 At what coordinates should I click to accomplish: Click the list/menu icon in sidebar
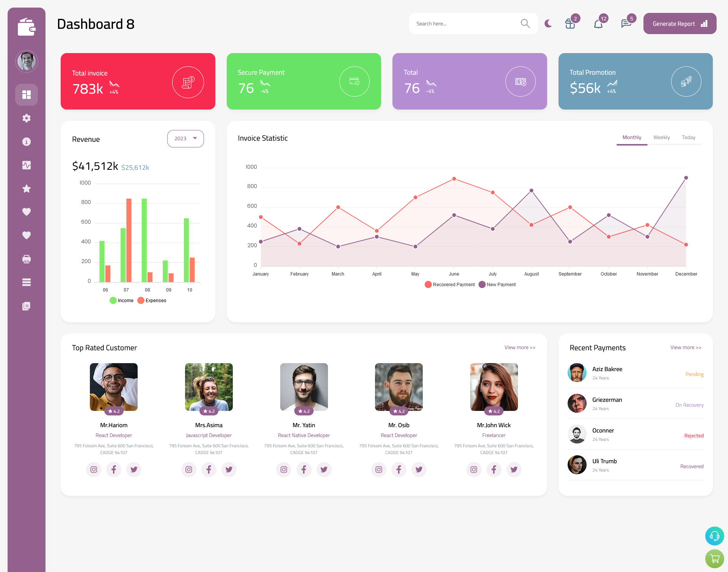point(26,282)
